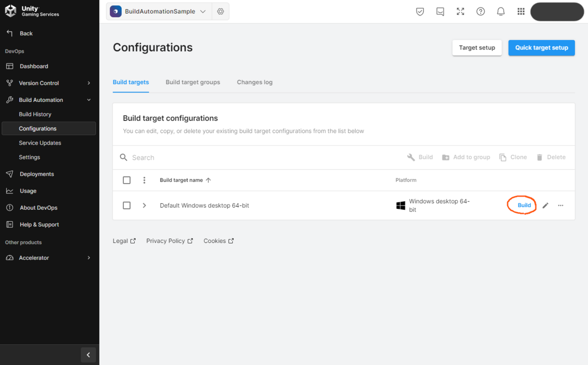Expand the Default Windows desktop 64-bit row
This screenshot has width=588, height=365.
click(145, 205)
